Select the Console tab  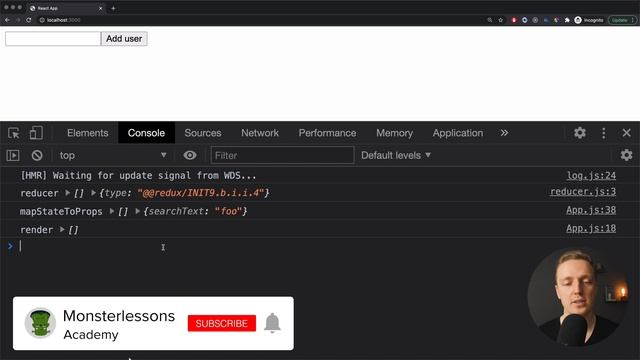coord(146,133)
